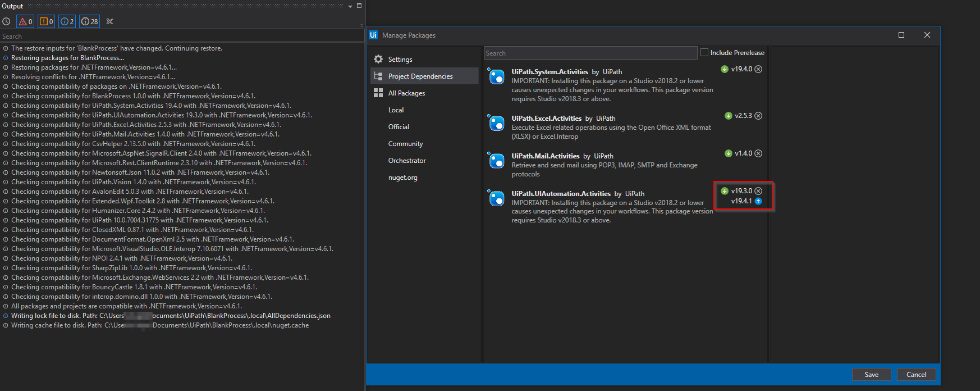Select the nuget.org package feed
The width and height of the screenshot is (980, 391).
point(402,178)
